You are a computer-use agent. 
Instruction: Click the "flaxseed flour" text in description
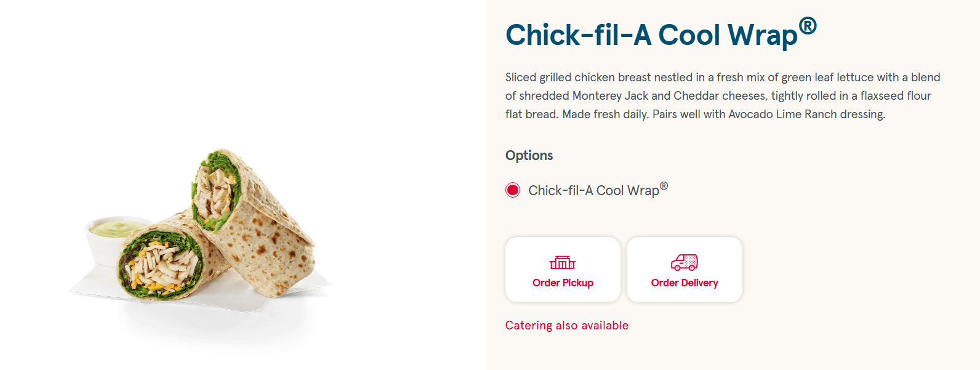(896, 96)
